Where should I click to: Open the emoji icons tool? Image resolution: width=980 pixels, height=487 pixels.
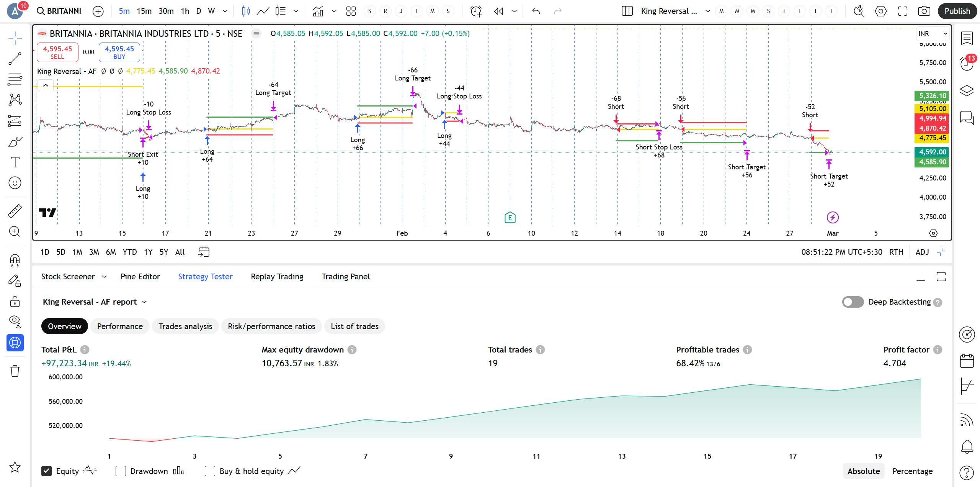[15, 183]
